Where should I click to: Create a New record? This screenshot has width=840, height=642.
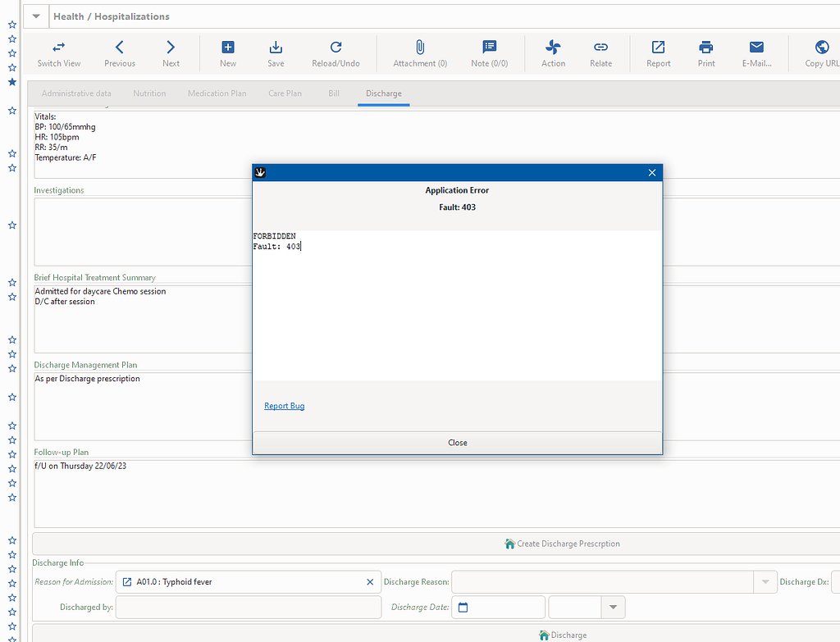(228, 48)
